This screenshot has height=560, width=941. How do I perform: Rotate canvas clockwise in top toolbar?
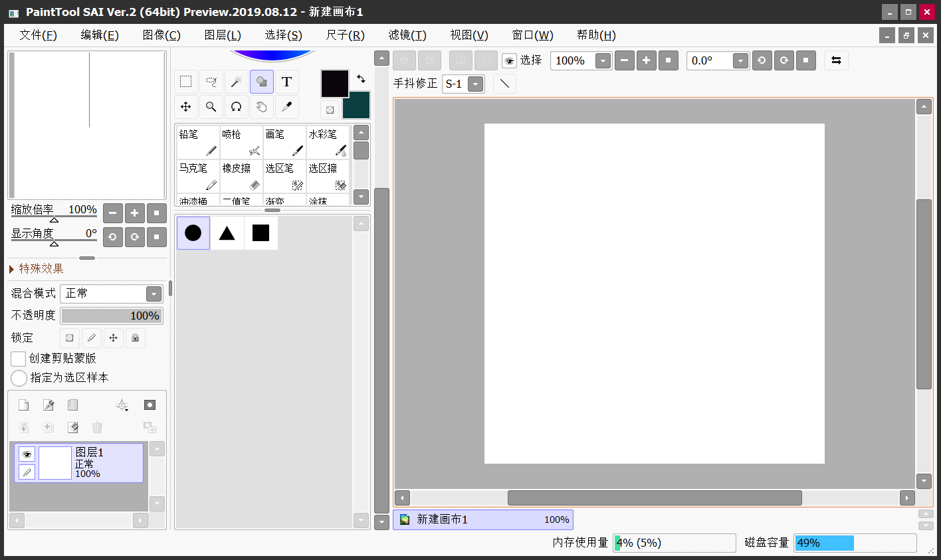[x=784, y=60]
